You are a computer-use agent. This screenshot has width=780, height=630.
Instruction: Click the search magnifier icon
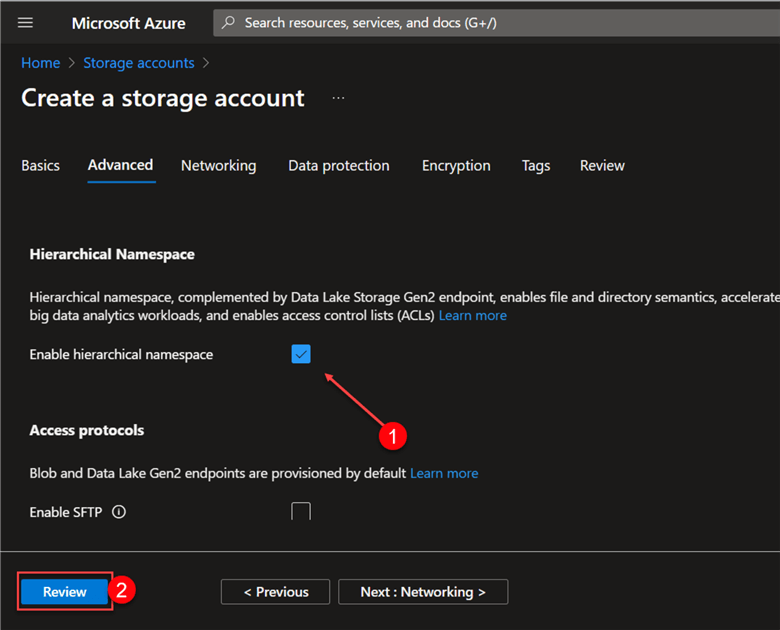point(229,23)
